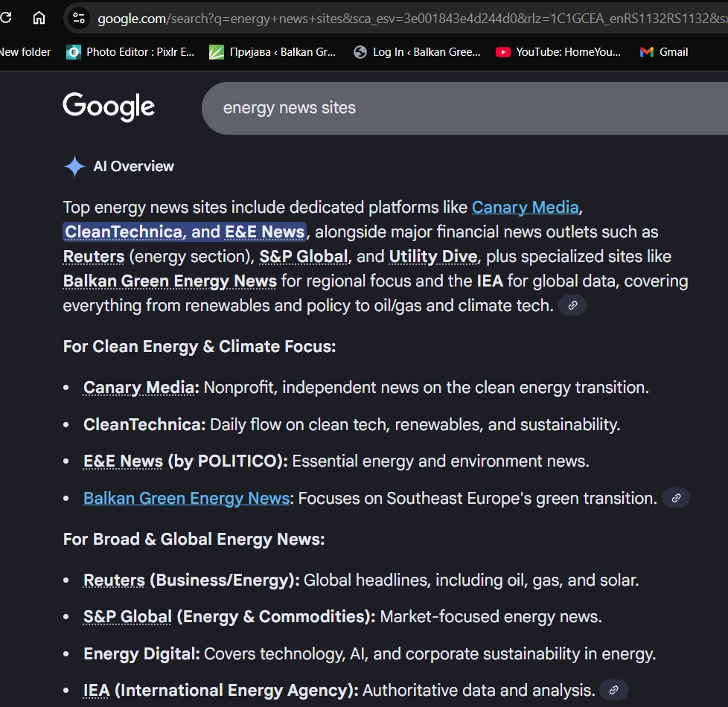This screenshot has width=728, height=707.
Task: Click Reuters in the Business/Energy bullet
Action: [x=114, y=580]
